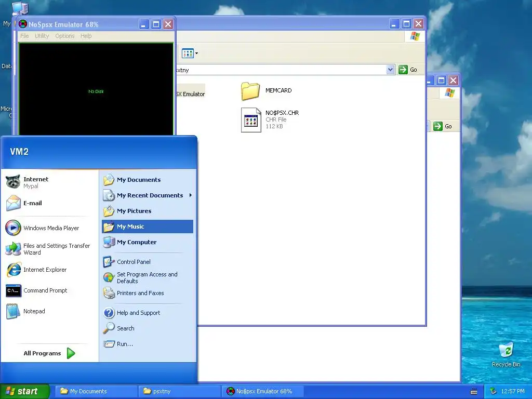Close the No$psx Emulator window

[168, 24]
